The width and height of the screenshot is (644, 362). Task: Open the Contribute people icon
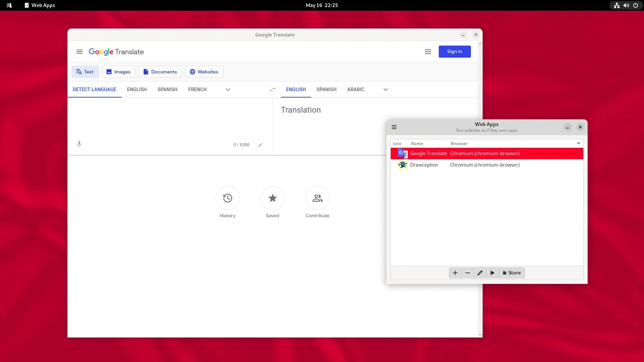point(318,198)
